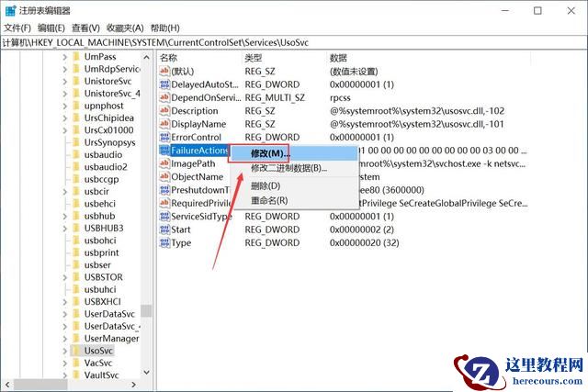
Task: Select the usbser tree item
Action: click(x=97, y=265)
